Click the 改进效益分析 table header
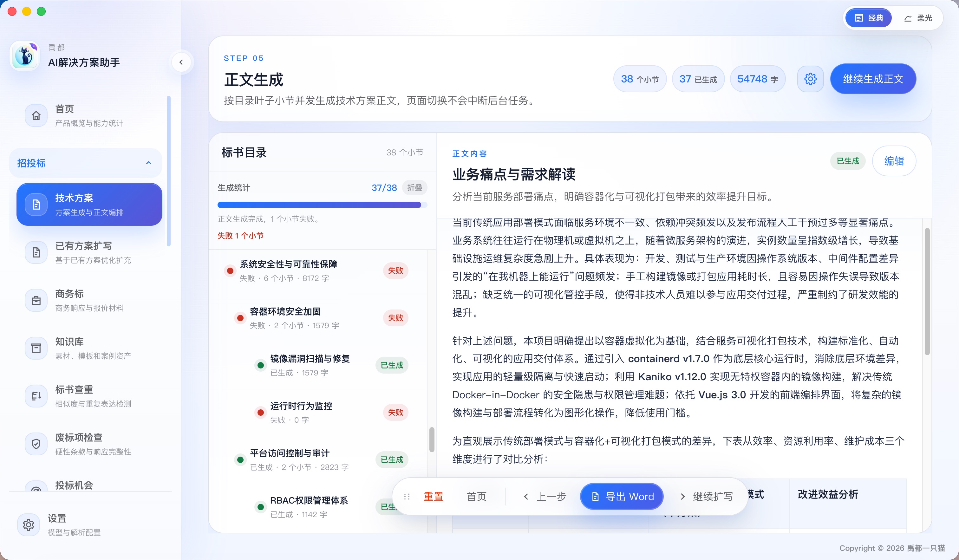This screenshot has height=560, width=959. click(828, 494)
